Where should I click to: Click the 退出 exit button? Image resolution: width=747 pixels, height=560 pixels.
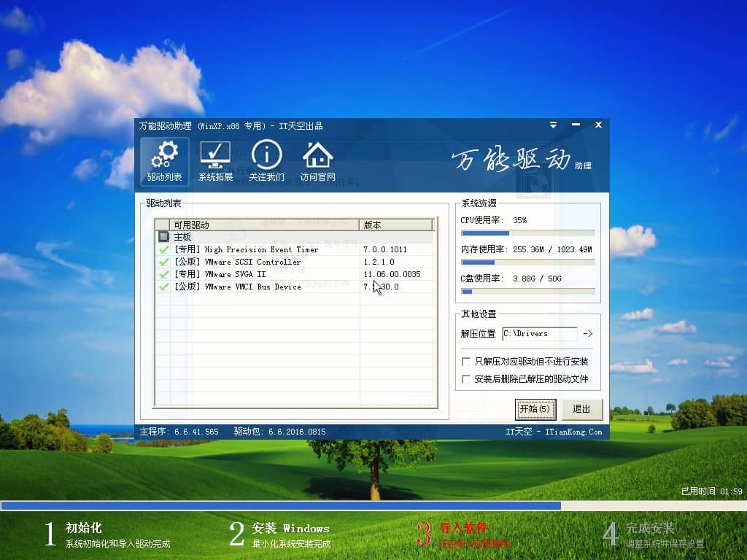coord(581,409)
